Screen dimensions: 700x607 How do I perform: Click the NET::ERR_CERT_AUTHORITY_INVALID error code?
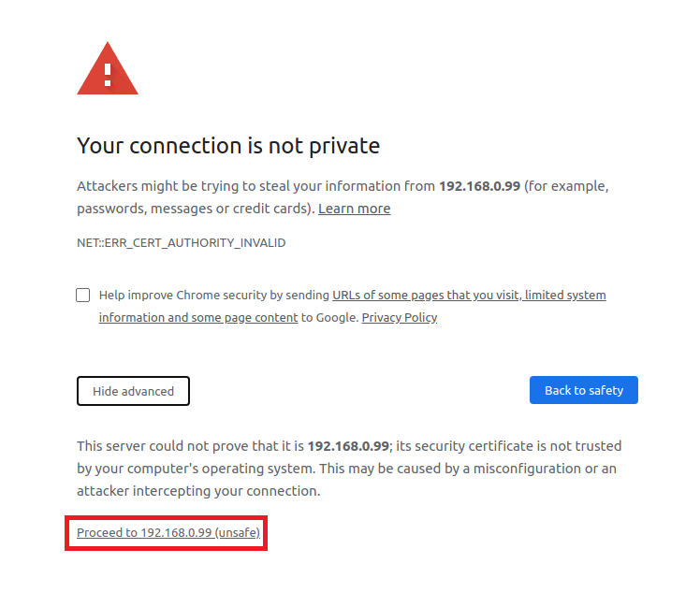tap(181, 243)
